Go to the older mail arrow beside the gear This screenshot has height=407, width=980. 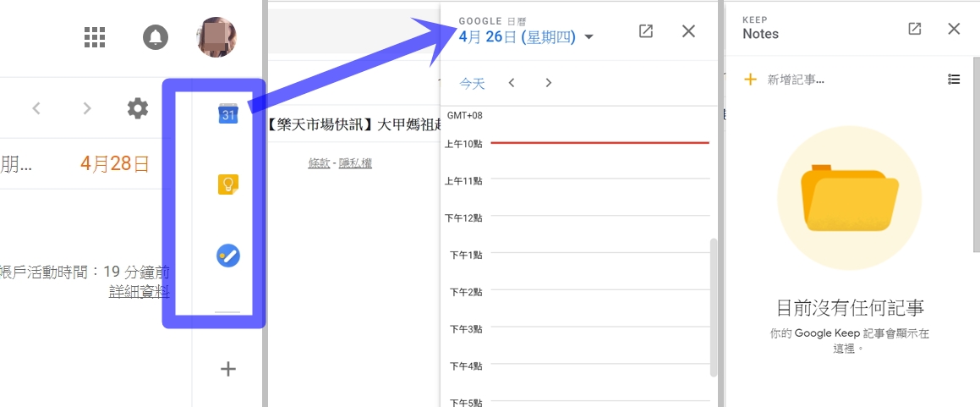pos(87,109)
